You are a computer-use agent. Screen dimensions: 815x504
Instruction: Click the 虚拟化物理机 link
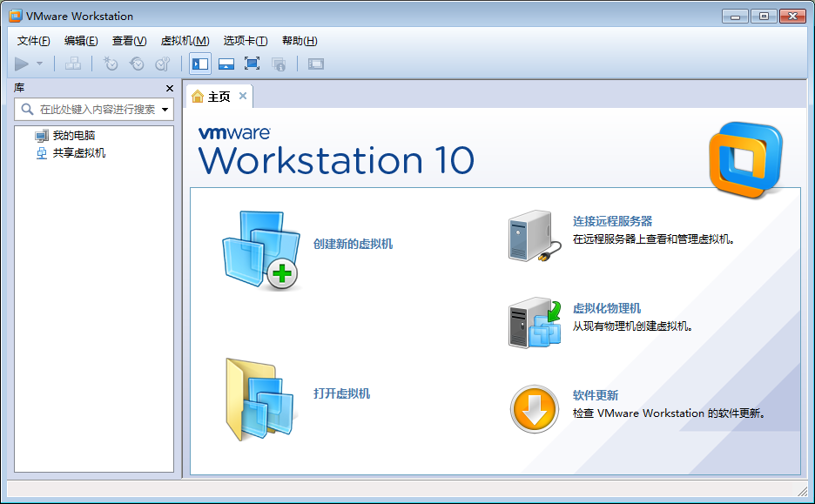607,308
